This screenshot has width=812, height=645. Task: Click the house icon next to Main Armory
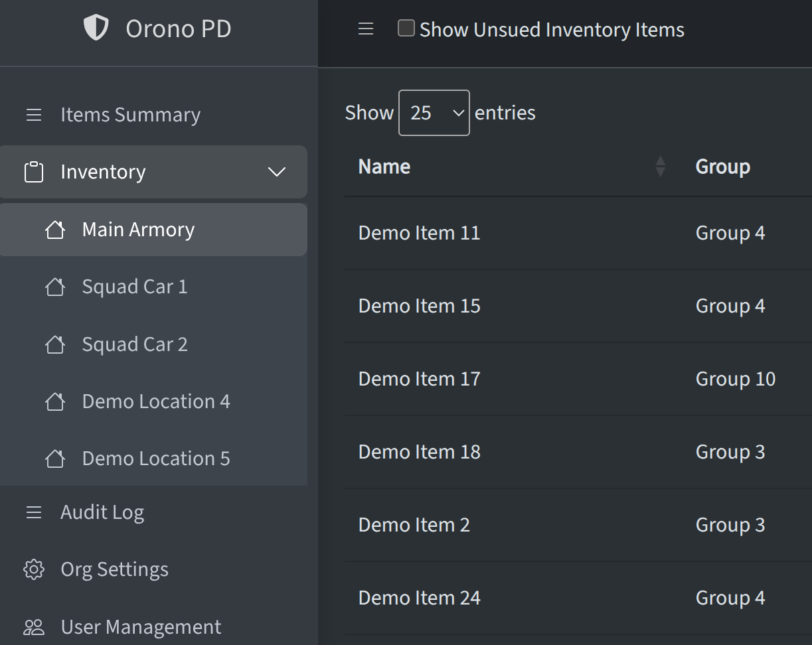coord(55,230)
